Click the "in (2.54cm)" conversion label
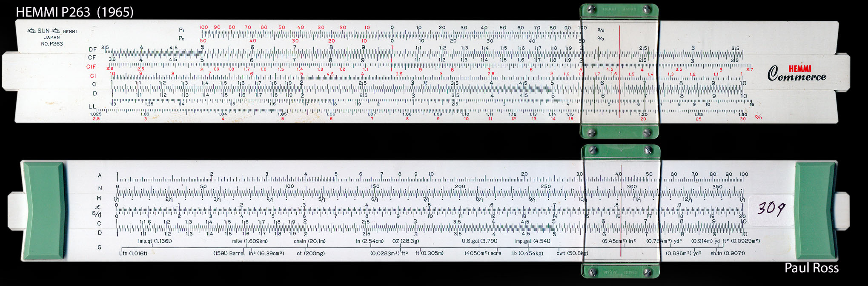868x286 pixels. click(370, 241)
